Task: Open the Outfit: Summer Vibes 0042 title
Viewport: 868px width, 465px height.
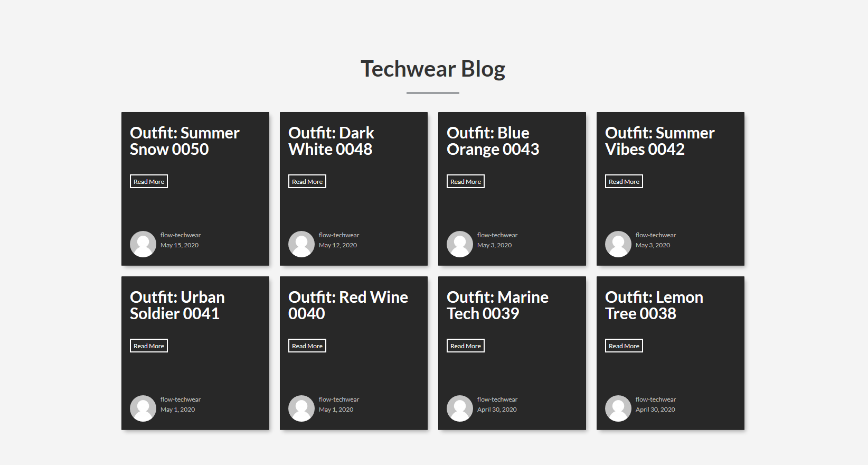Action: point(660,141)
